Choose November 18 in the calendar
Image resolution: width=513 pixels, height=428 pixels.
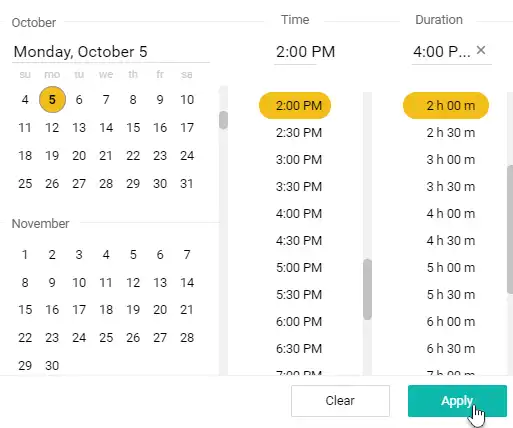pyautogui.click(x=106, y=309)
